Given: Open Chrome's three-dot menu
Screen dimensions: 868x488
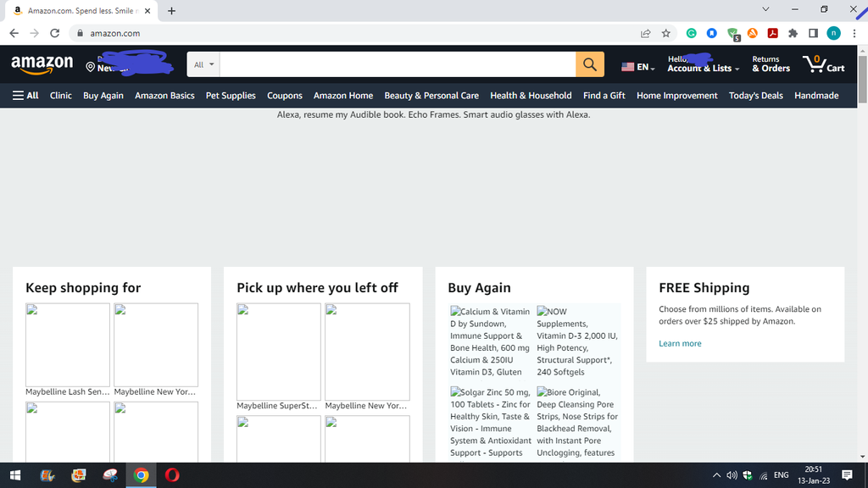Looking at the screenshot, I should pyautogui.click(x=854, y=33).
